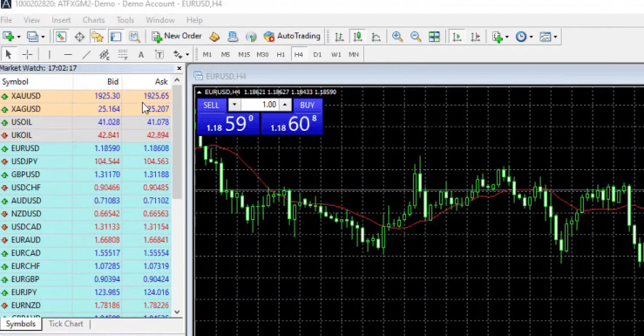Click the Periodicity clock icon

click(x=521, y=37)
